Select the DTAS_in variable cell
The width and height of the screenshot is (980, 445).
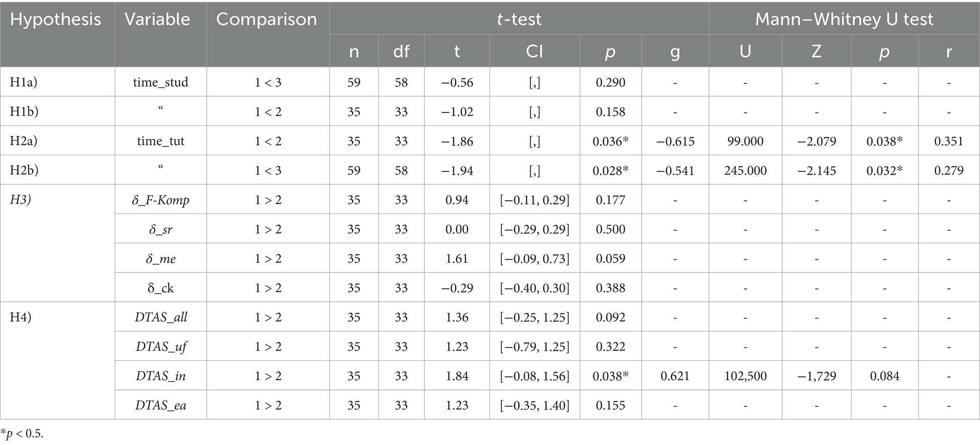point(161,376)
